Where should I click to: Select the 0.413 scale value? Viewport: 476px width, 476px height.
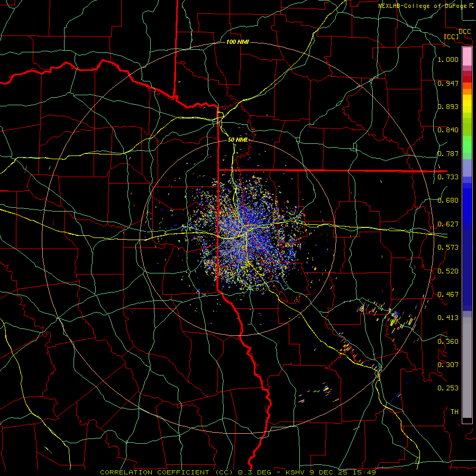(x=448, y=318)
